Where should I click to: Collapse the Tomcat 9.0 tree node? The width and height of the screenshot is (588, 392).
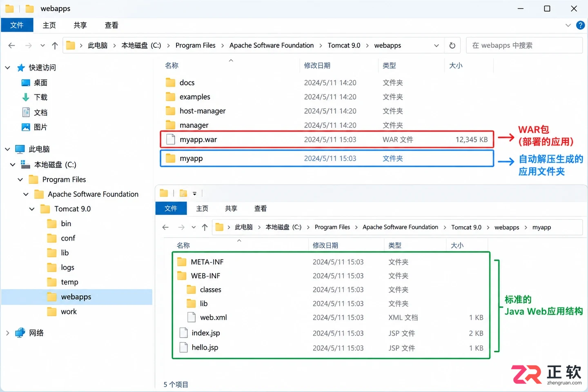pos(32,209)
